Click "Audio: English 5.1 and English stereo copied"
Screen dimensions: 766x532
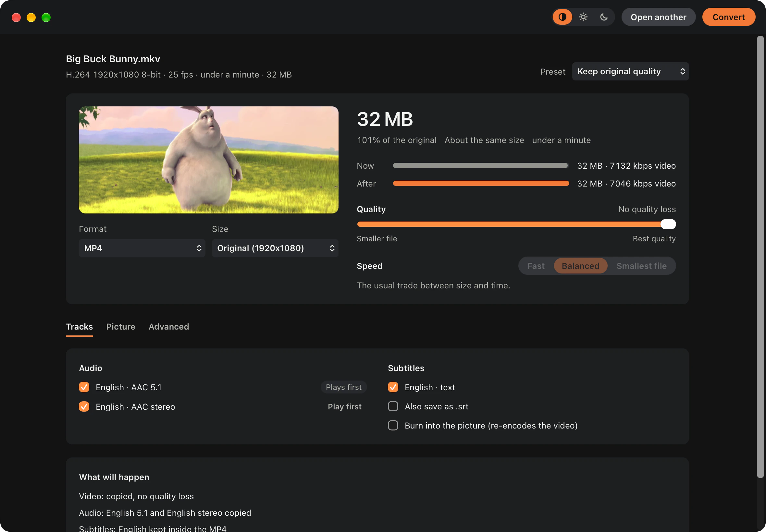click(165, 513)
